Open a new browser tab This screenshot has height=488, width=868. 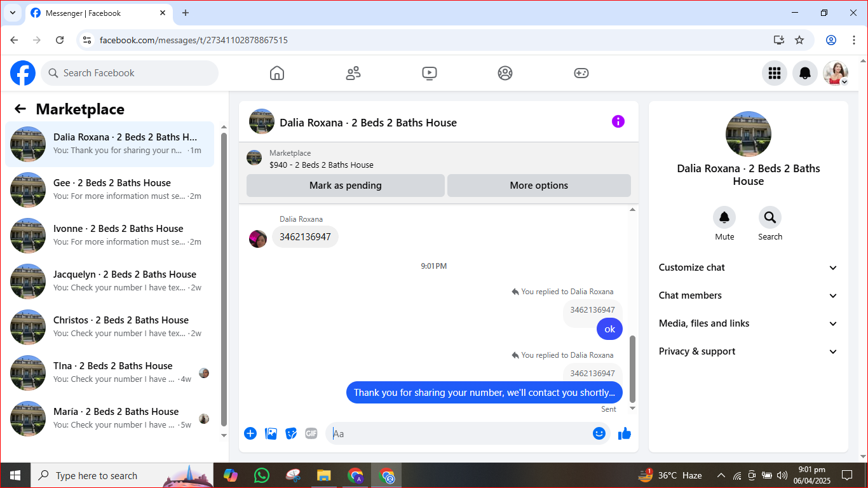[x=186, y=13]
